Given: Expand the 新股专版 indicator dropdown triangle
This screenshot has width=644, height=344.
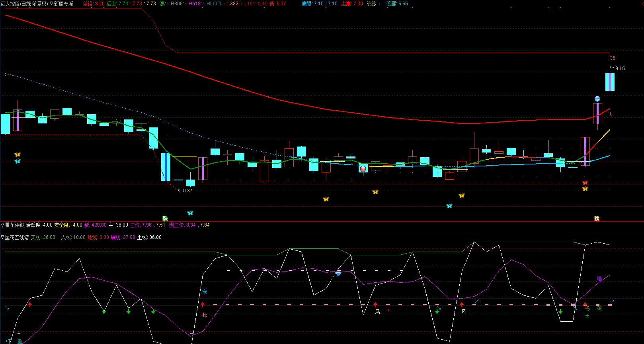Looking at the screenshot, I should (x=51, y=4).
